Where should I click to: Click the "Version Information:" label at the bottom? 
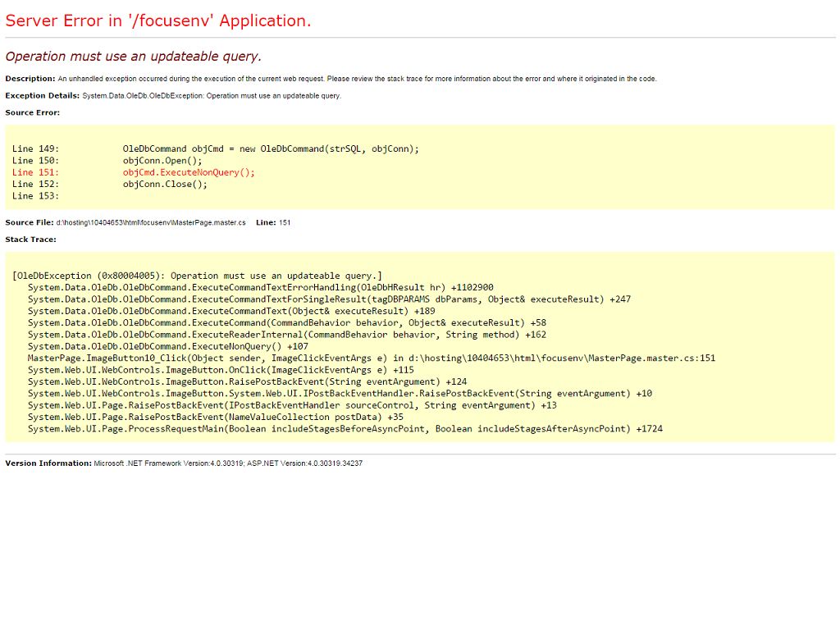[x=48, y=463]
